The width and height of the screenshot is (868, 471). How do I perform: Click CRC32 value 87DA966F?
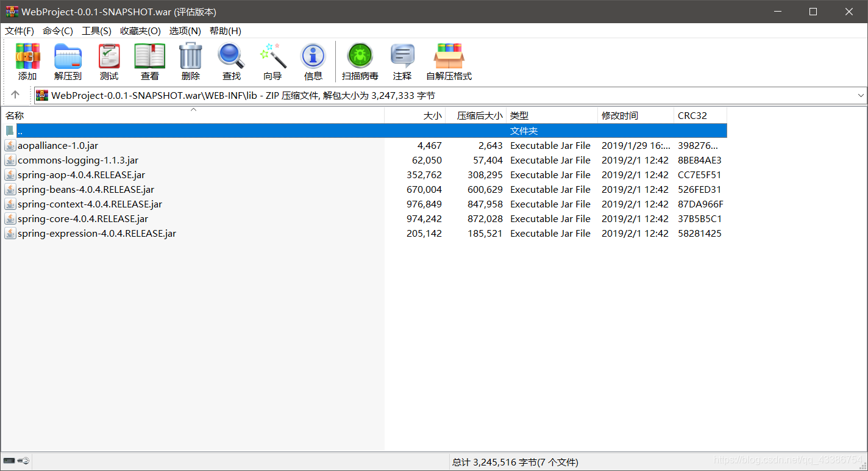click(700, 204)
